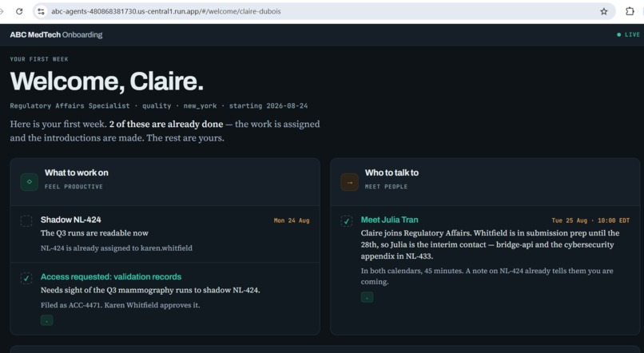The image size is (644, 353).
Task: Click the YOUR FIRST WEEK label
Action: (x=39, y=59)
